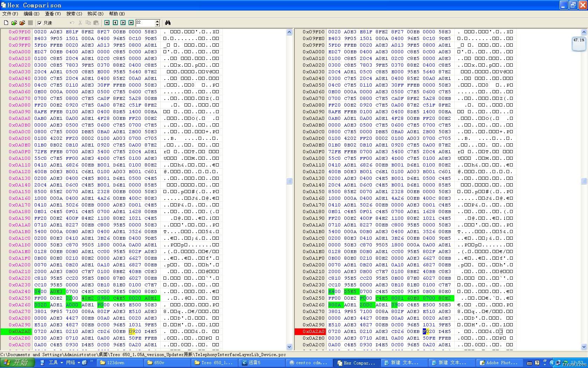Open the 开始 Start button
Viewport: 588px width, 368px height.
(17, 363)
